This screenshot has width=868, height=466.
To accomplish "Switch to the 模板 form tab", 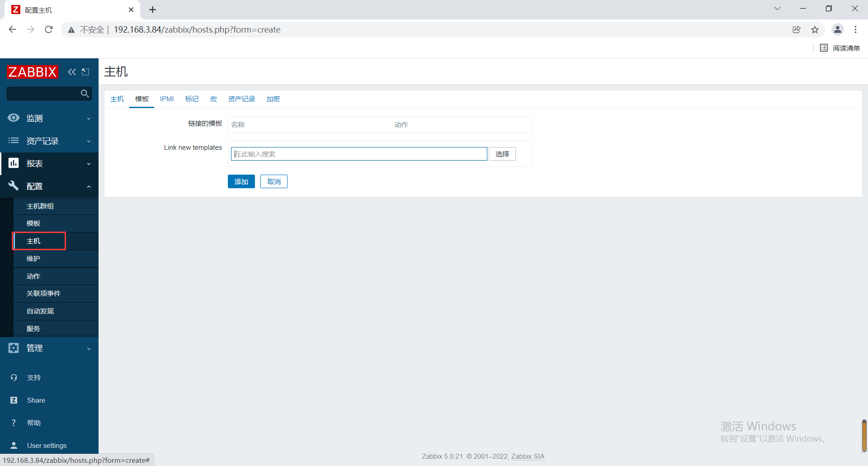I will 142,99.
